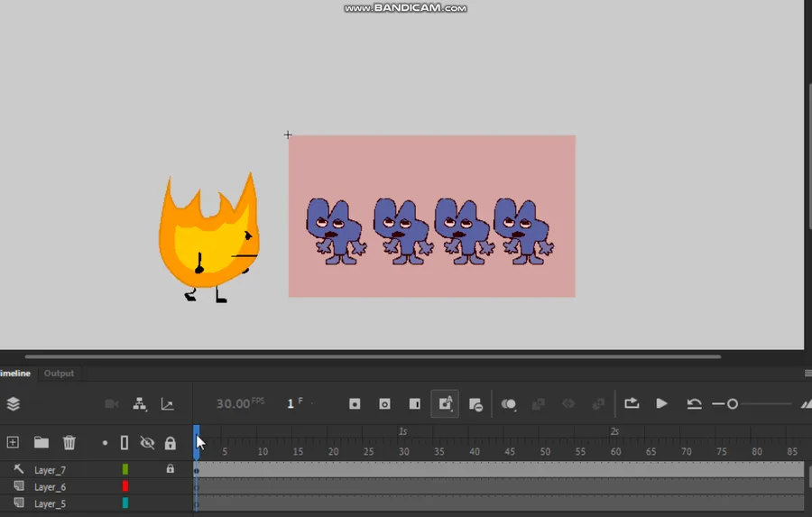812x517 pixels.
Task: Insert blank keyframe from timeline toolbar
Action: click(x=384, y=404)
